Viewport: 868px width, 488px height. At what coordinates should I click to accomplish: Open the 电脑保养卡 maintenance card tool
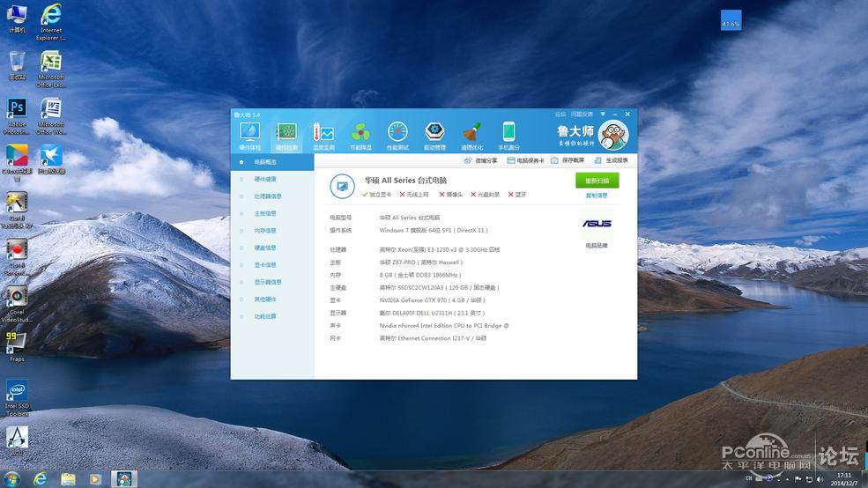(525, 160)
